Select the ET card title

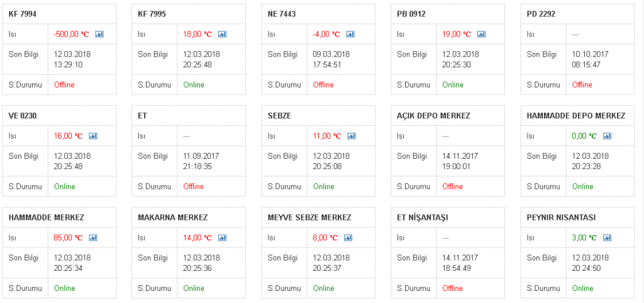pyautogui.click(x=143, y=115)
